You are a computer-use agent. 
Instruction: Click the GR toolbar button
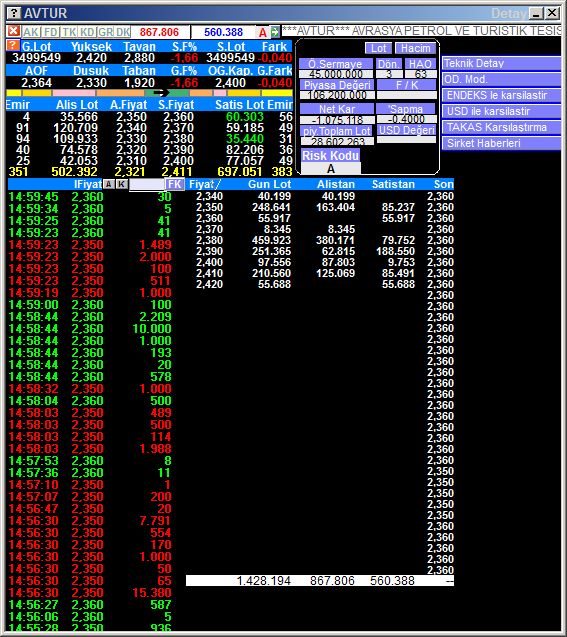(106, 32)
